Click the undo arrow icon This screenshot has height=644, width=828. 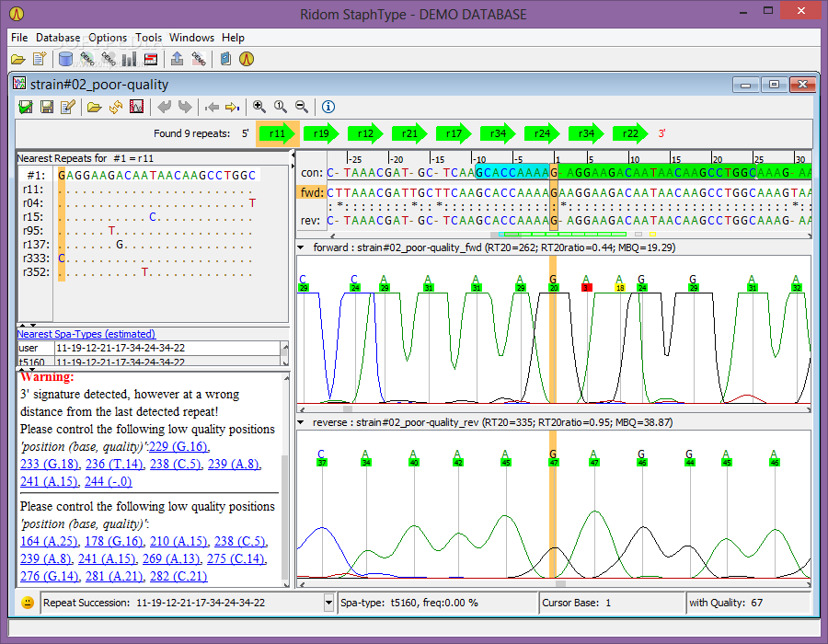point(165,107)
